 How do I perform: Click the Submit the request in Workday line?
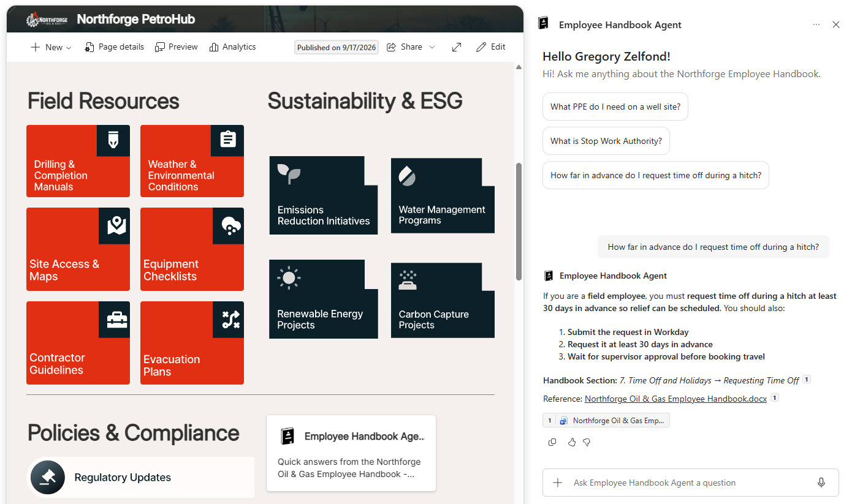coord(628,332)
